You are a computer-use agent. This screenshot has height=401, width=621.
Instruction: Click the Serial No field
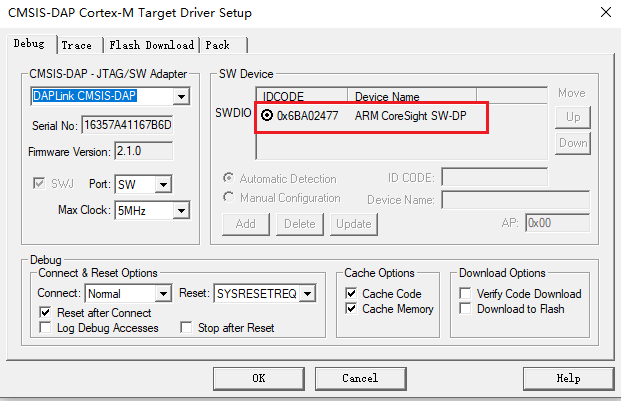[x=127, y=125]
